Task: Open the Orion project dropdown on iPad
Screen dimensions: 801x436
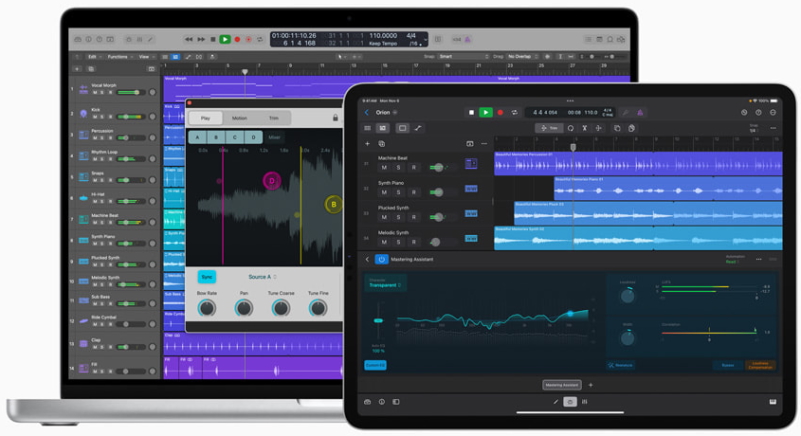Action: (387, 112)
